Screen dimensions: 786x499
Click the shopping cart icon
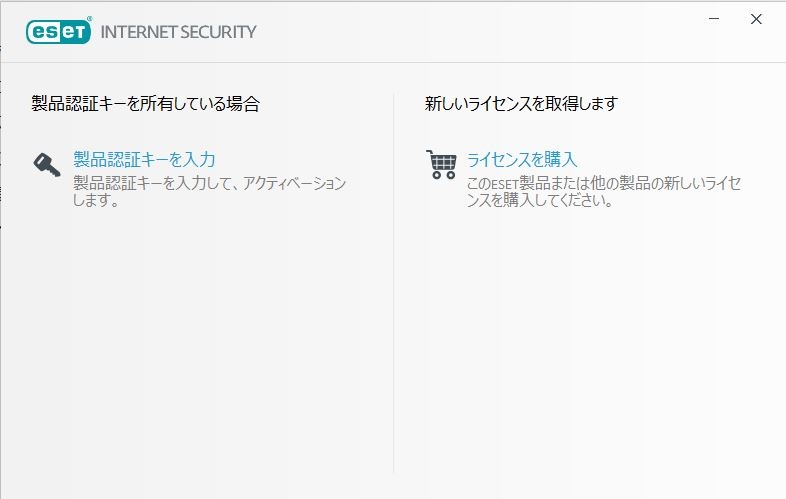coord(440,164)
